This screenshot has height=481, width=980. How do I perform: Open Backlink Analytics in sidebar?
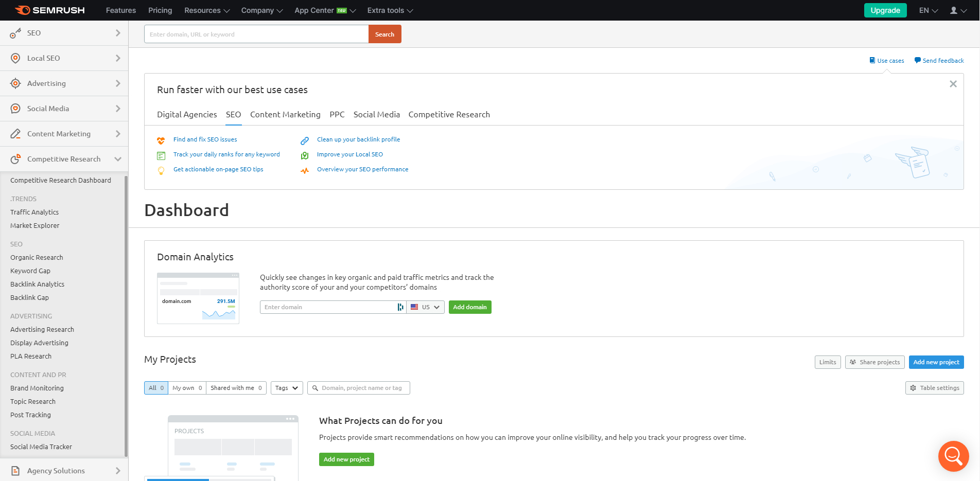click(37, 284)
